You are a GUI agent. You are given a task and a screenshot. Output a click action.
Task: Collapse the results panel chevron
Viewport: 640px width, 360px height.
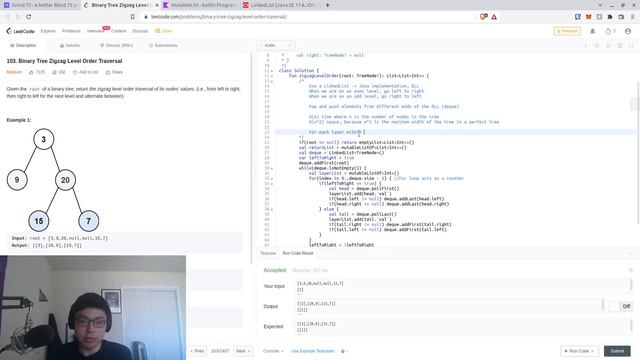631,253
